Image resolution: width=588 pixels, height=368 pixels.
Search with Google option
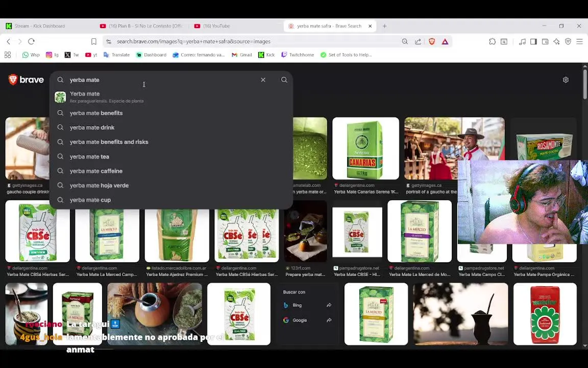307,320
